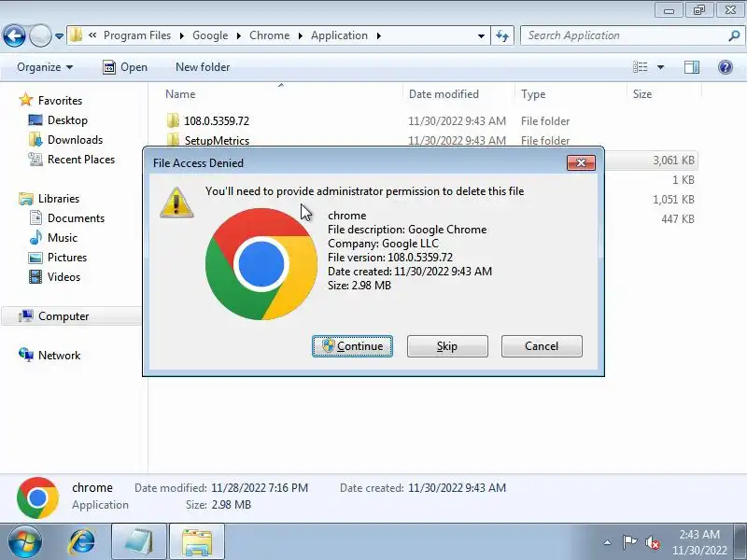Select Application in the breadcrumb path
Viewport: 747px width, 560px height.
(339, 35)
